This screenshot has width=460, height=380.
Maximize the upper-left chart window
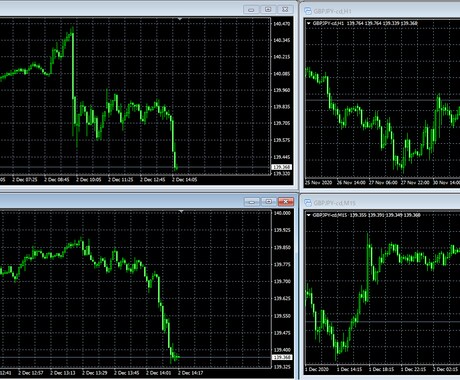click(268, 10)
